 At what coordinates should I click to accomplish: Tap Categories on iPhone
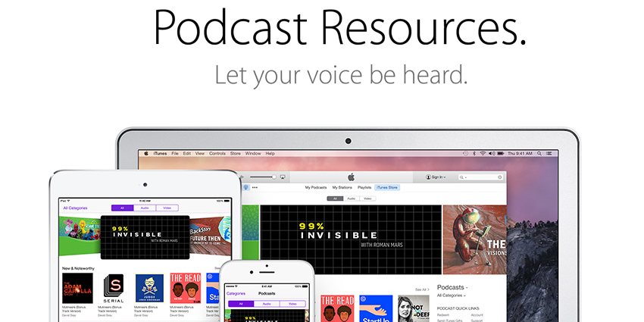tap(236, 294)
